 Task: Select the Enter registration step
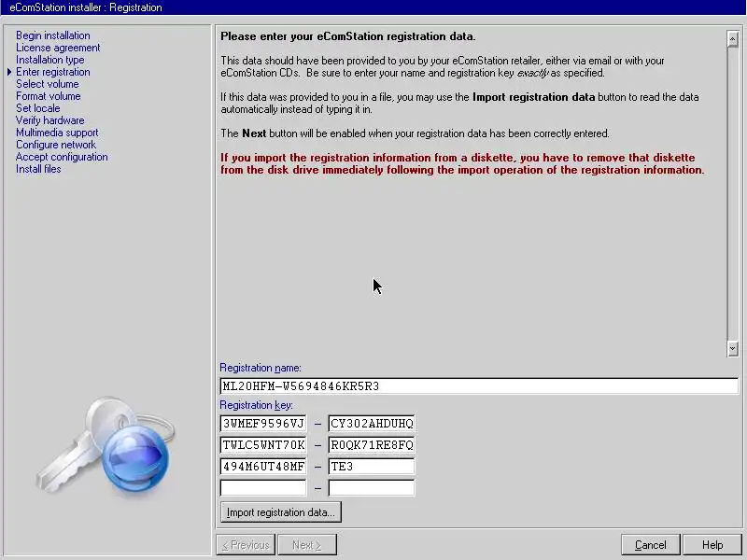(x=53, y=72)
